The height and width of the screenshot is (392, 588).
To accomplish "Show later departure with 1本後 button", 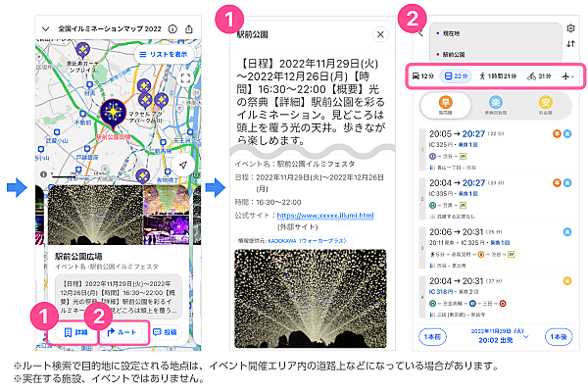I will point(559,337).
